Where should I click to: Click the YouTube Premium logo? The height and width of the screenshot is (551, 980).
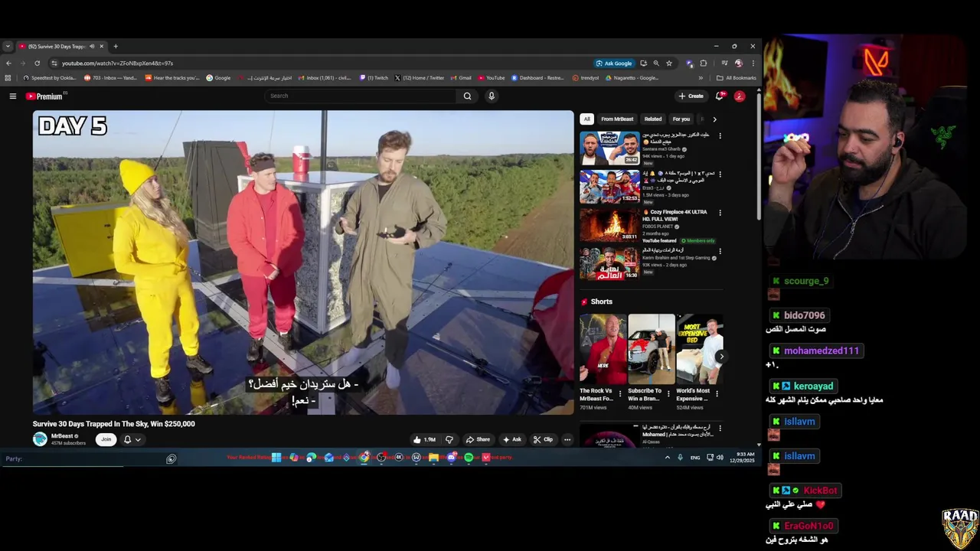point(44,96)
